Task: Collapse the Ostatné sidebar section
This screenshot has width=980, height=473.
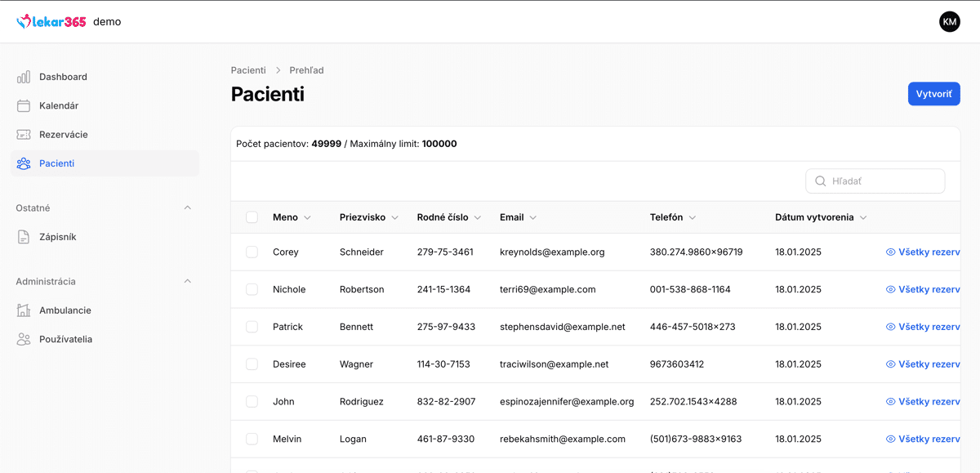Action: (187, 208)
